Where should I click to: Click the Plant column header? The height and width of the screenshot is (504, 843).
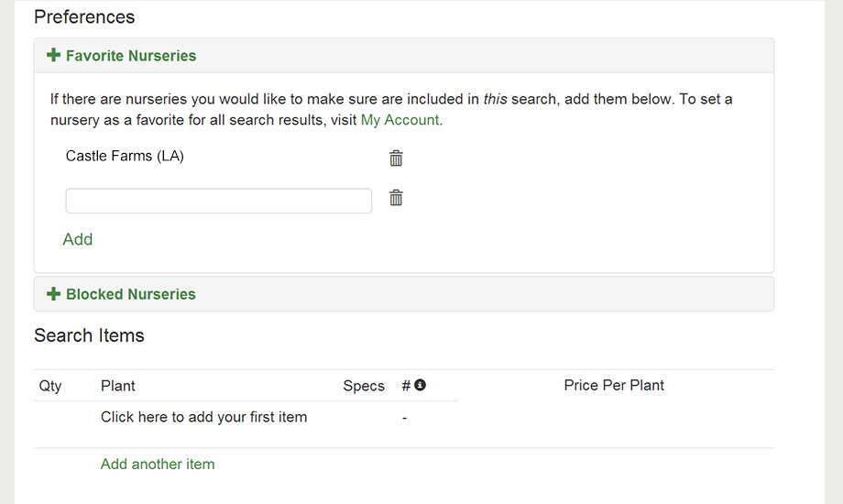pyautogui.click(x=117, y=386)
